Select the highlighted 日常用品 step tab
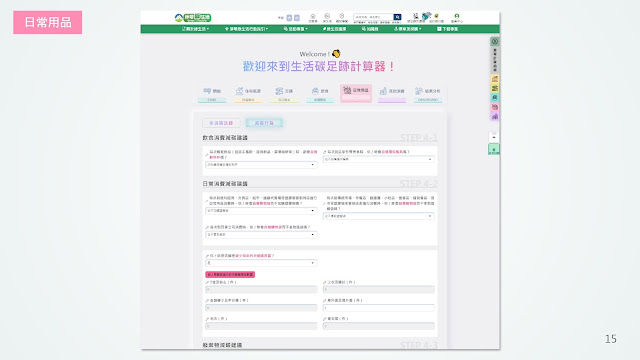640x360 pixels. coord(356,93)
